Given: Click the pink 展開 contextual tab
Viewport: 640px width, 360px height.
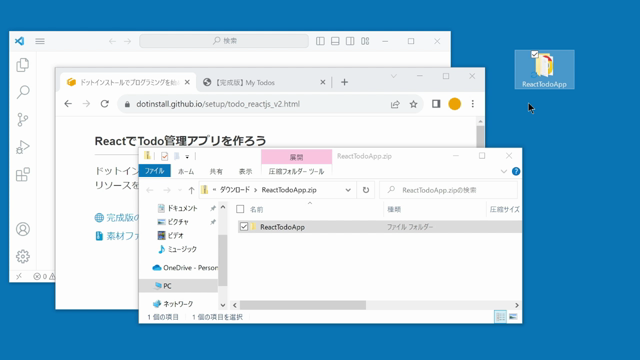Looking at the screenshot, I should 296,157.
